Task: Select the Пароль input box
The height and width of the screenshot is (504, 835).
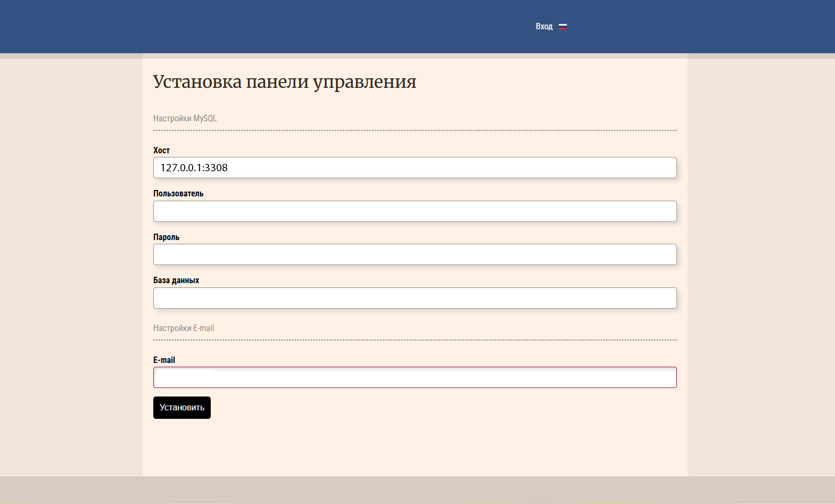Action: point(415,254)
